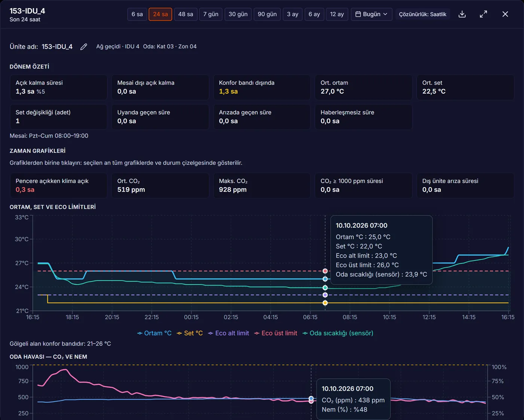Click the Set °C yellow point at 07:00
This screenshot has height=420, width=524.
(x=325, y=303)
